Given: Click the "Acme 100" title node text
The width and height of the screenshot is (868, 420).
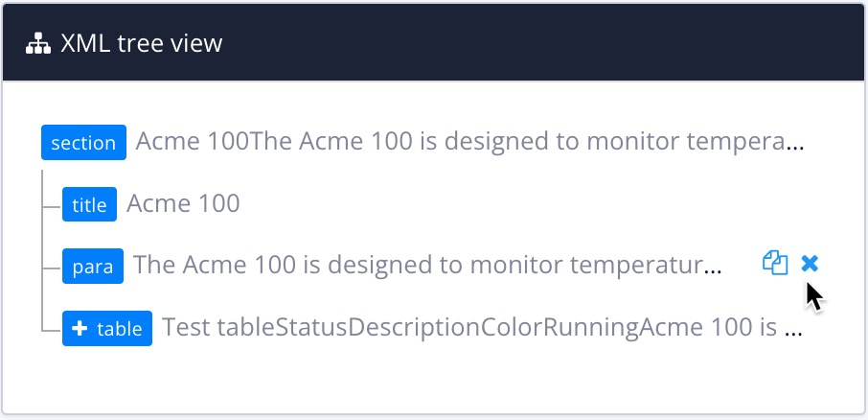Looking at the screenshot, I should pos(183,203).
